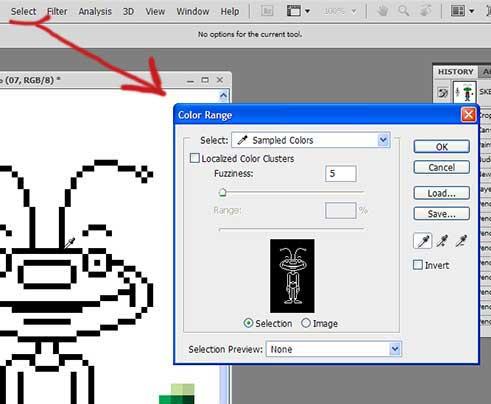491x404 pixels.
Task: Open the Analysis menu
Action: (x=95, y=11)
